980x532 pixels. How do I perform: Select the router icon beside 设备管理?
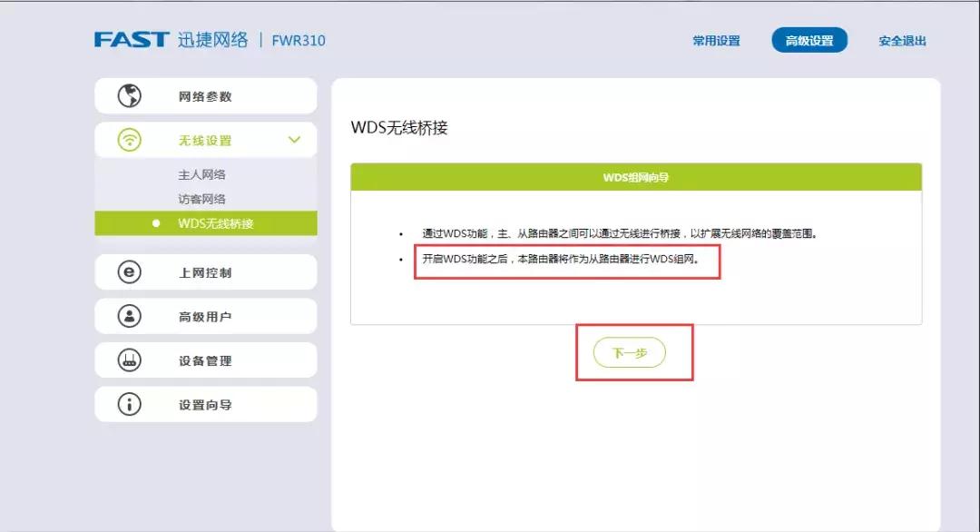point(130,360)
